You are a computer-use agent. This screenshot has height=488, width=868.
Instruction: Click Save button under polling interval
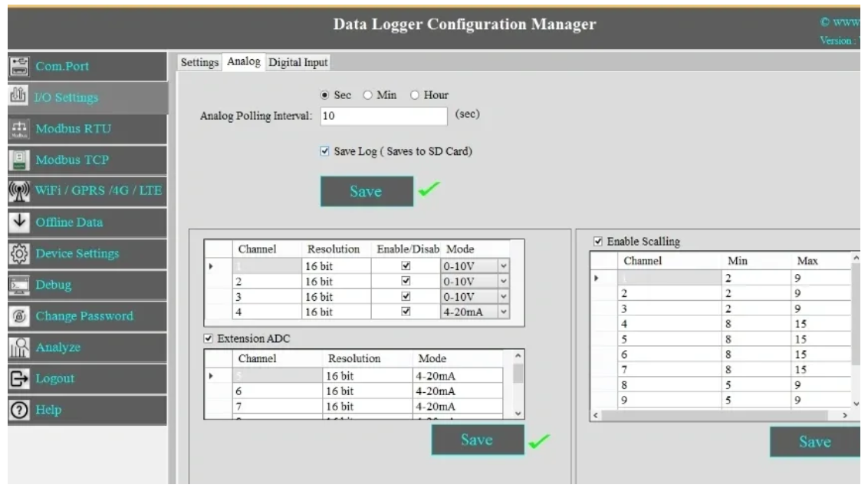pyautogui.click(x=366, y=192)
